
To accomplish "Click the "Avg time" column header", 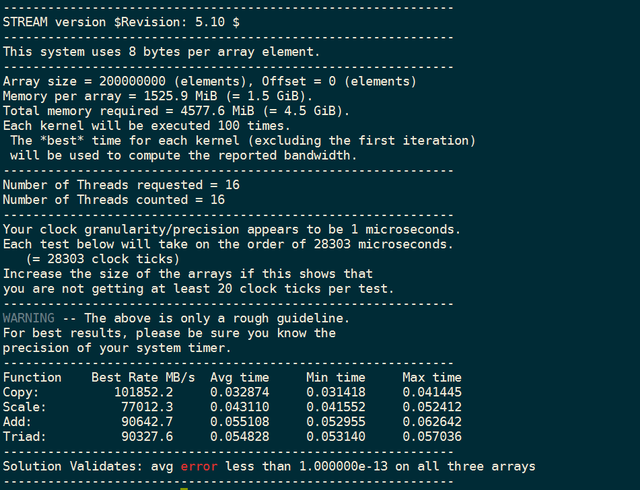I will click(x=240, y=377).
